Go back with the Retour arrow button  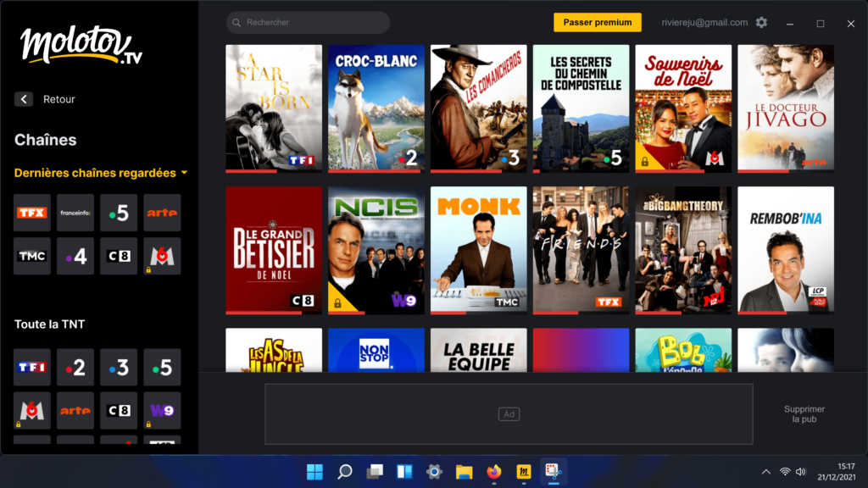point(24,99)
